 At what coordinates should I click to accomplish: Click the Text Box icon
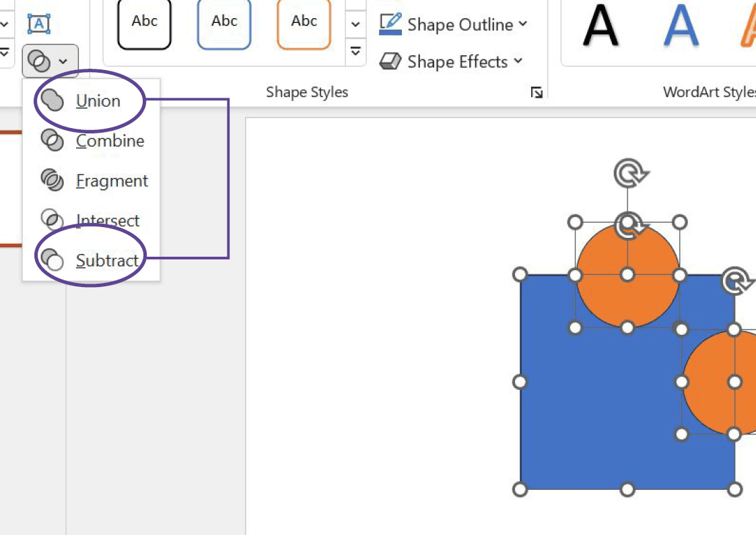click(x=38, y=24)
